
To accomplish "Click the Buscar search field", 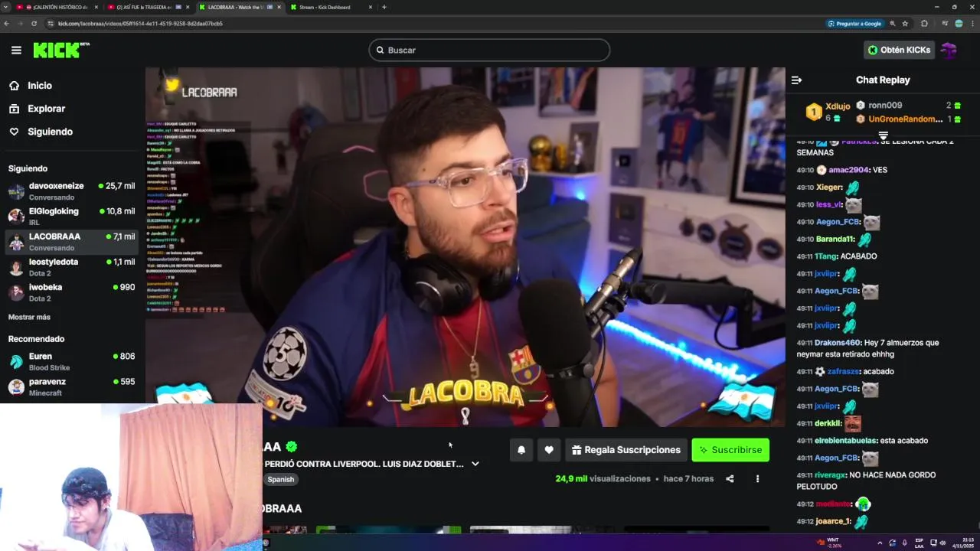I will pos(489,50).
